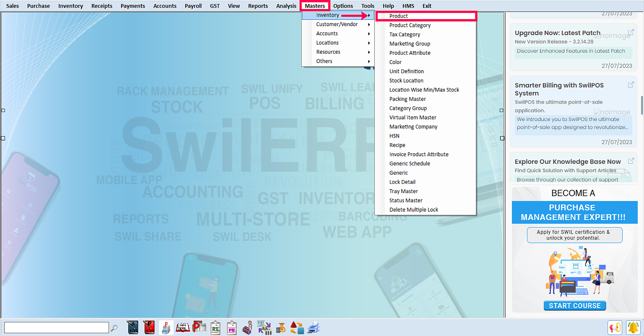644x336 pixels.
Task: Click the START COURSE button
Action: coord(575,305)
